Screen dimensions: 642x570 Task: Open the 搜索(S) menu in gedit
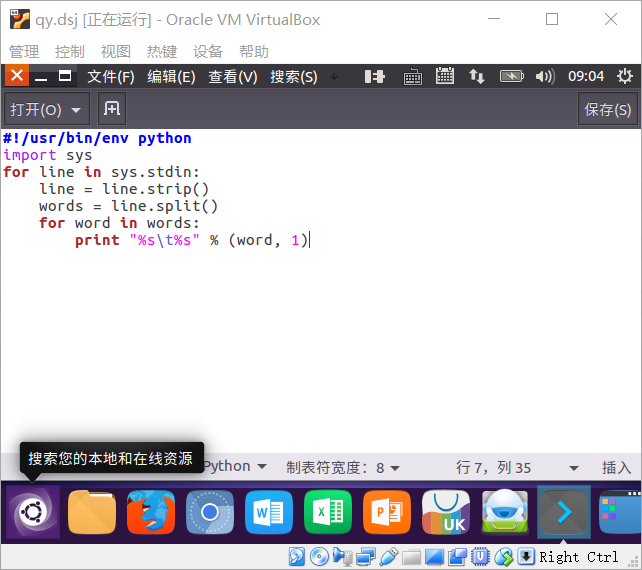294,77
